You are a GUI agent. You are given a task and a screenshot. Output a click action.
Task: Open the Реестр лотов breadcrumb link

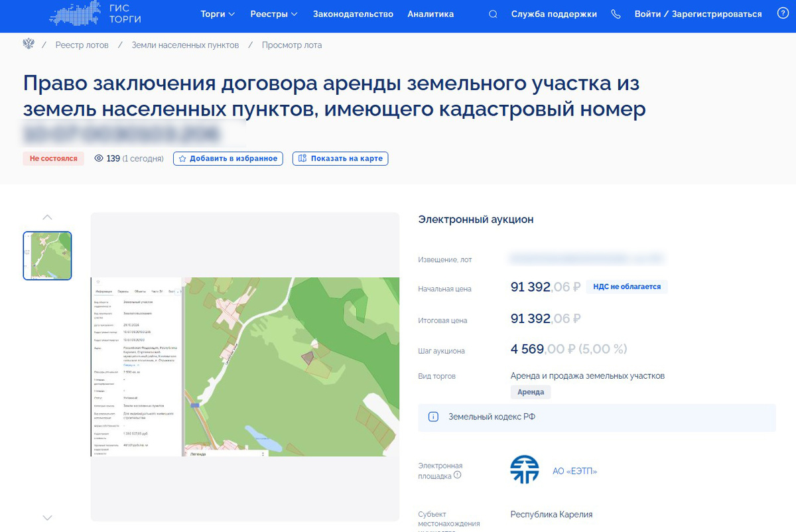(x=81, y=44)
